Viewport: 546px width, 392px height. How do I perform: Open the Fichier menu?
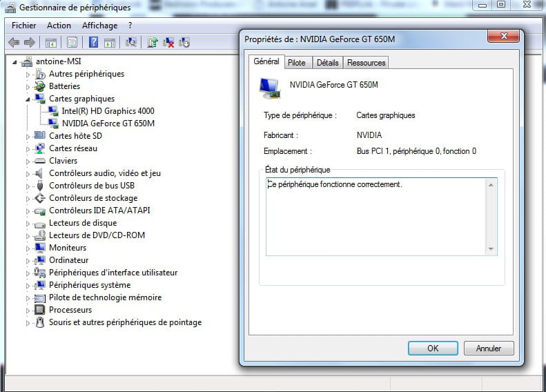coord(23,26)
